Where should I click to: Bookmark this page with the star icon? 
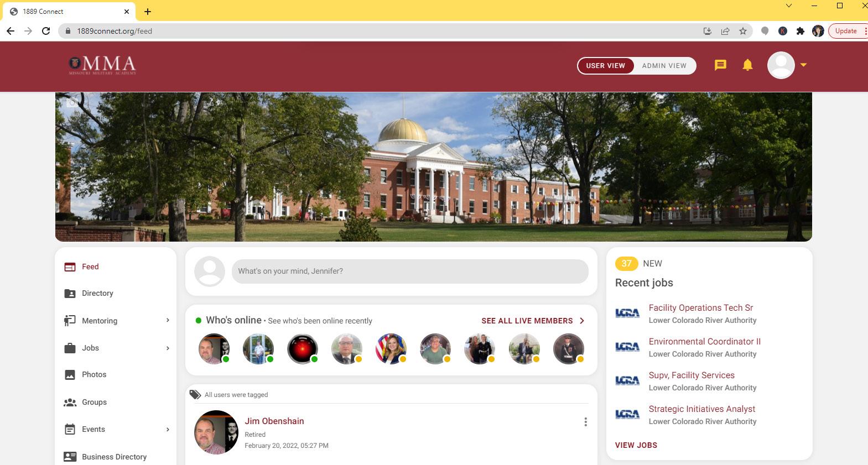(743, 31)
